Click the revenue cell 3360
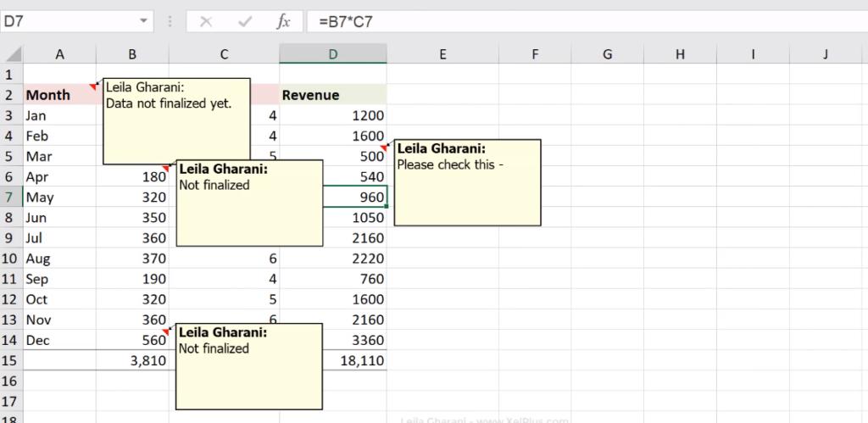The image size is (868, 423). [x=354, y=340]
